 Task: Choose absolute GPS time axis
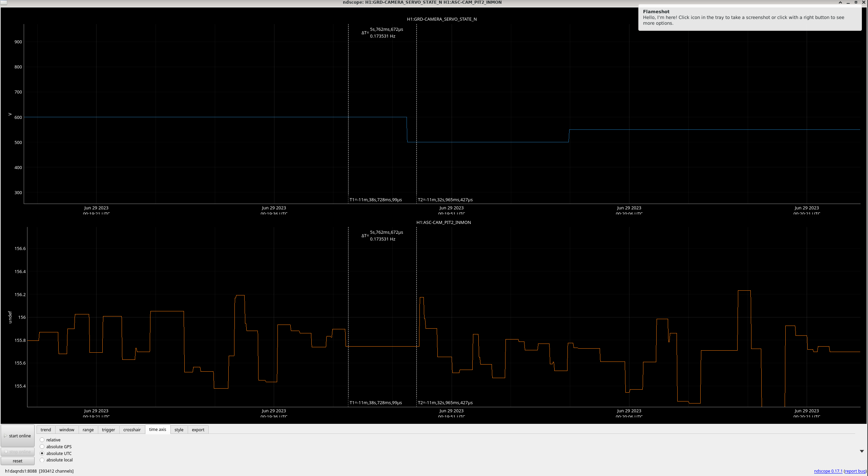click(42, 447)
